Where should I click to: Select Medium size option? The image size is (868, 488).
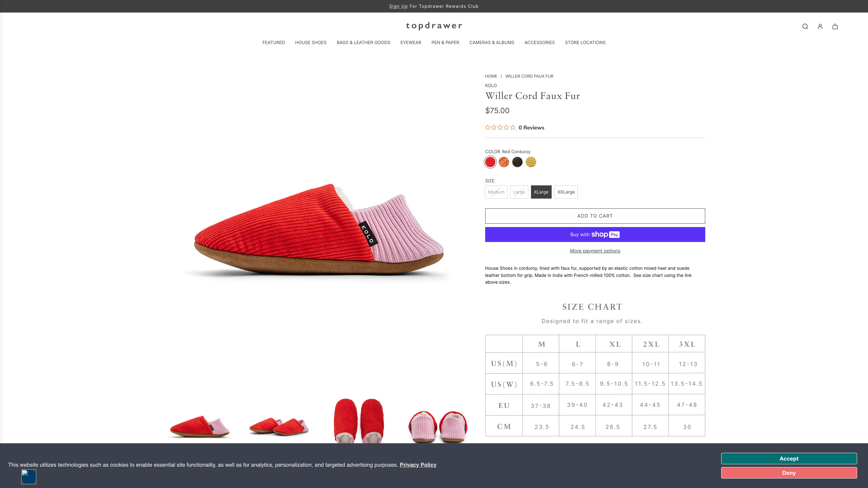pos(496,192)
